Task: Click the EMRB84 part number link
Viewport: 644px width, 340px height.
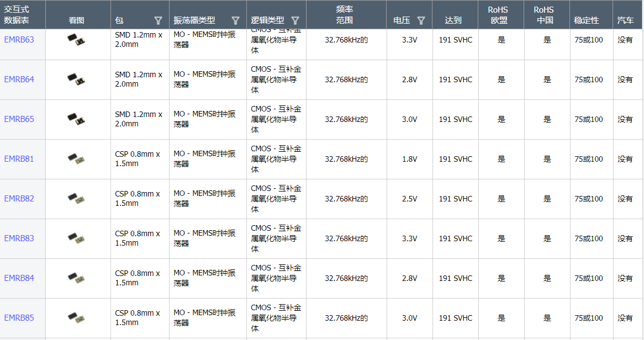Action: 19,278
